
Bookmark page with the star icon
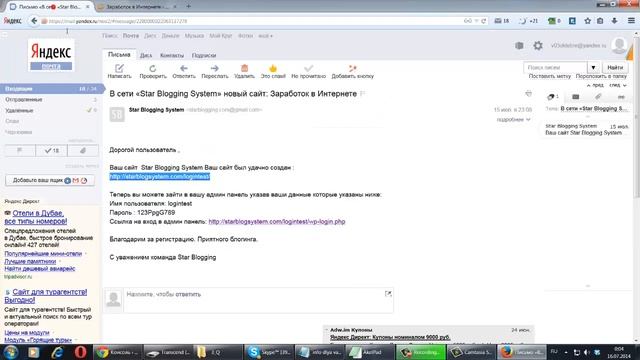click(587, 21)
